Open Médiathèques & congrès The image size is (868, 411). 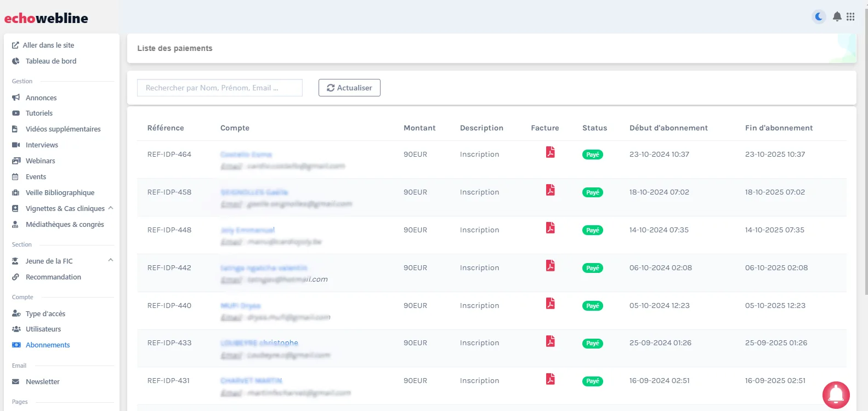(58, 224)
